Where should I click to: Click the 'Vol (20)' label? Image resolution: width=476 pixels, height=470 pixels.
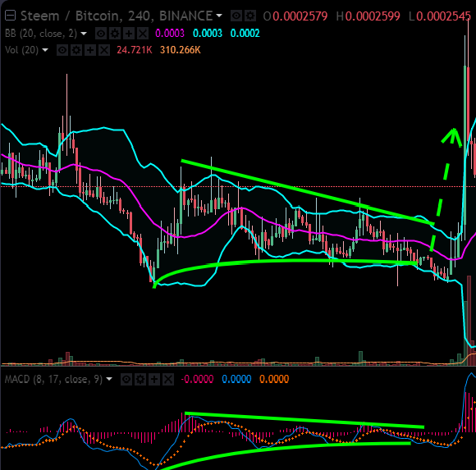point(22,50)
